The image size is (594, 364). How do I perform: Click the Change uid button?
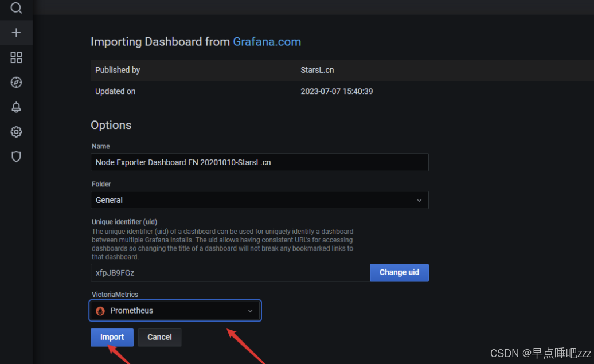click(x=399, y=273)
